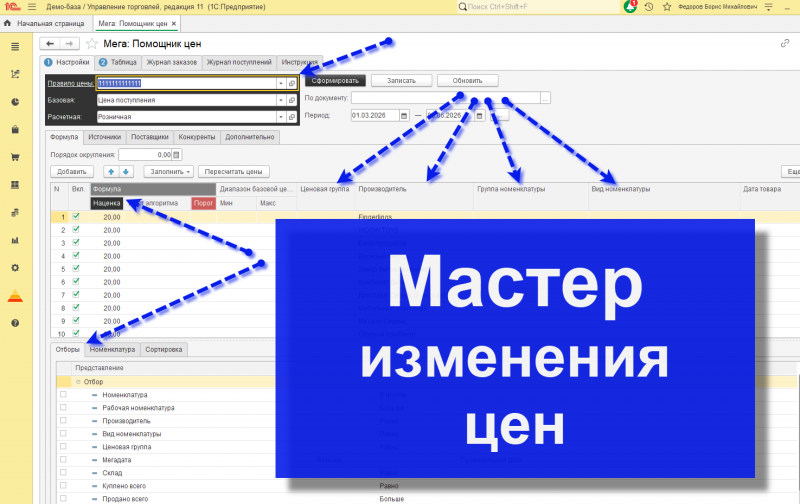Enable Склад filter checkbox
This screenshot has height=504, width=800.
63,472
